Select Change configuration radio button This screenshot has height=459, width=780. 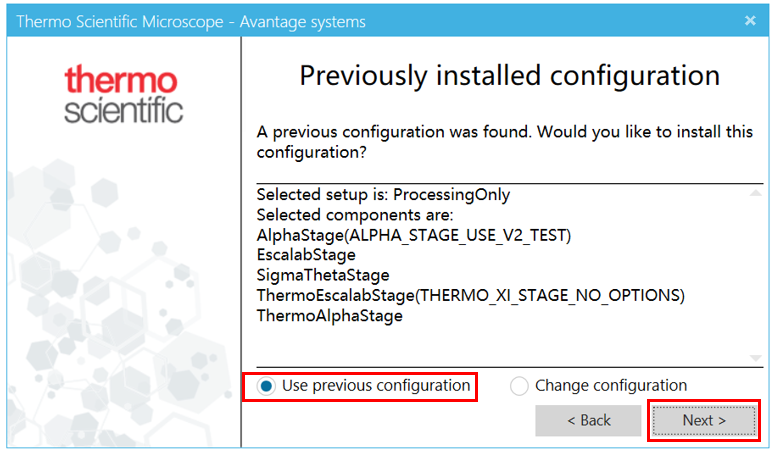click(x=519, y=386)
